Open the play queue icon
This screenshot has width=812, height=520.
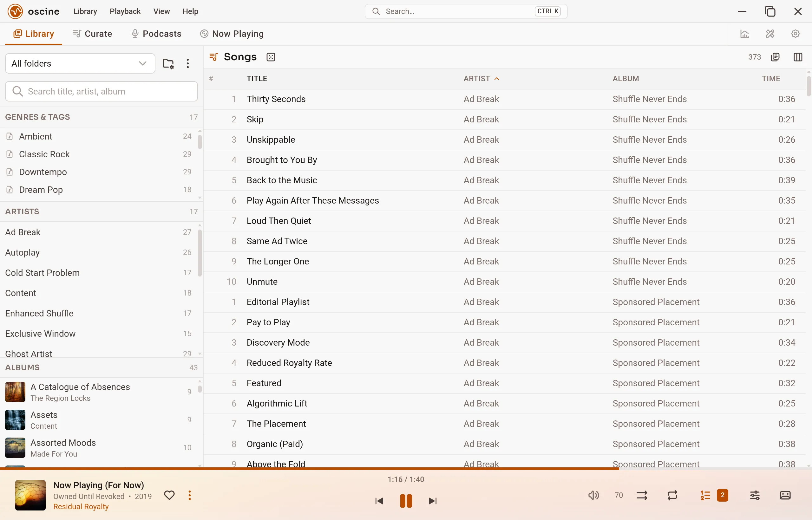click(x=705, y=495)
